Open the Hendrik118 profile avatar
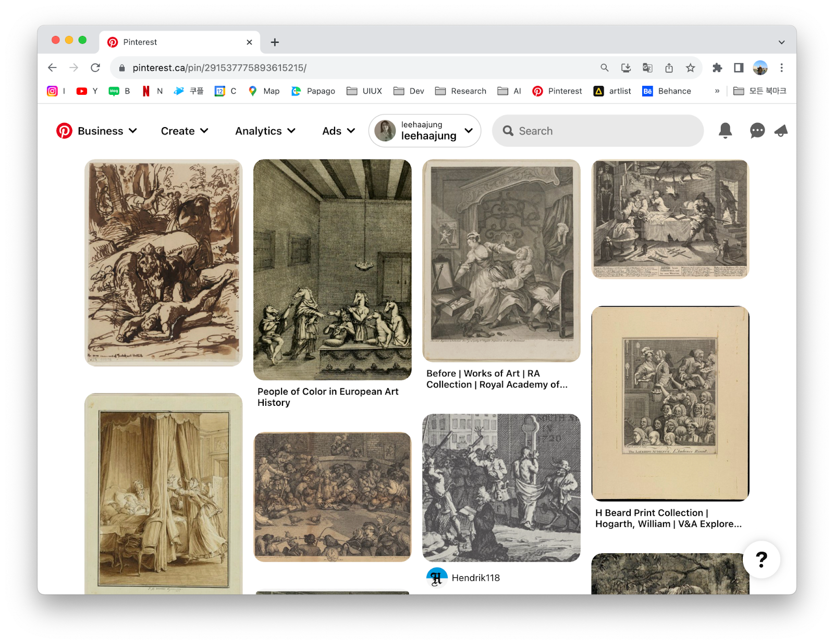Viewport: 834px width, 644px height. coord(437,578)
